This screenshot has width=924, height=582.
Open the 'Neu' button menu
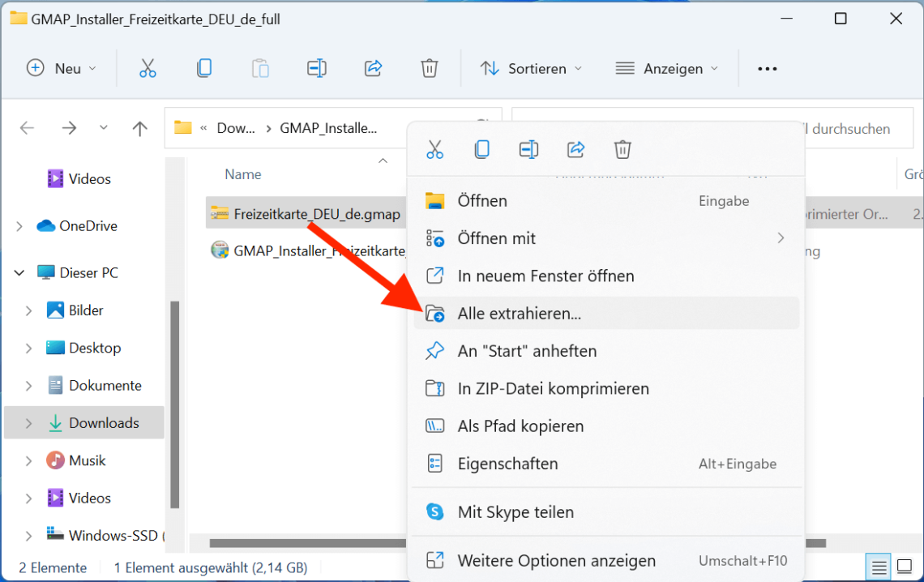click(62, 68)
